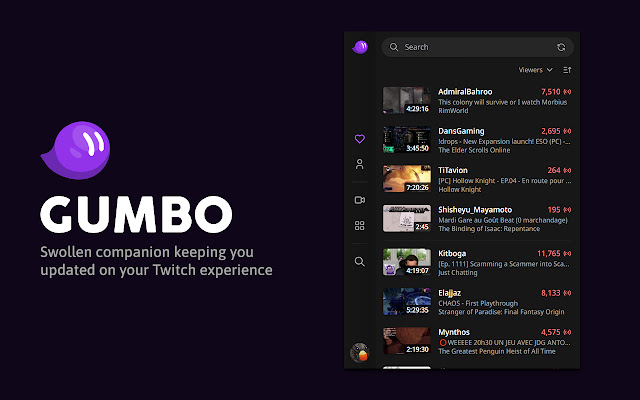Select the Shisheyu_Mayamoto channel name
This screenshot has width=640, height=400.
[x=475, y=210]
